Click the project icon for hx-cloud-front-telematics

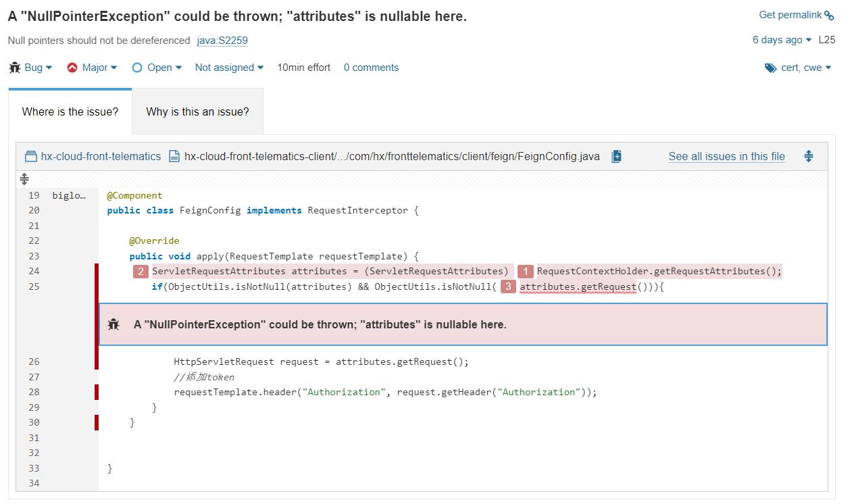click(x=30, y=157)
